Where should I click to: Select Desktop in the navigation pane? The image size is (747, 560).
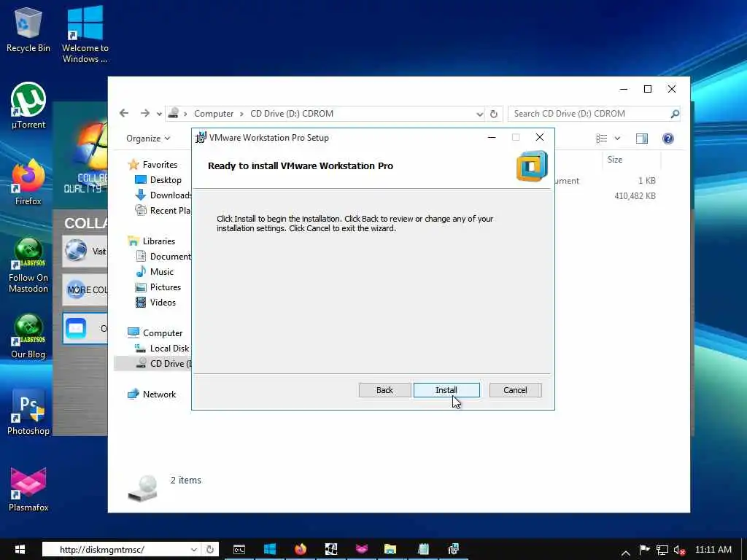click(x=158, y=179)
